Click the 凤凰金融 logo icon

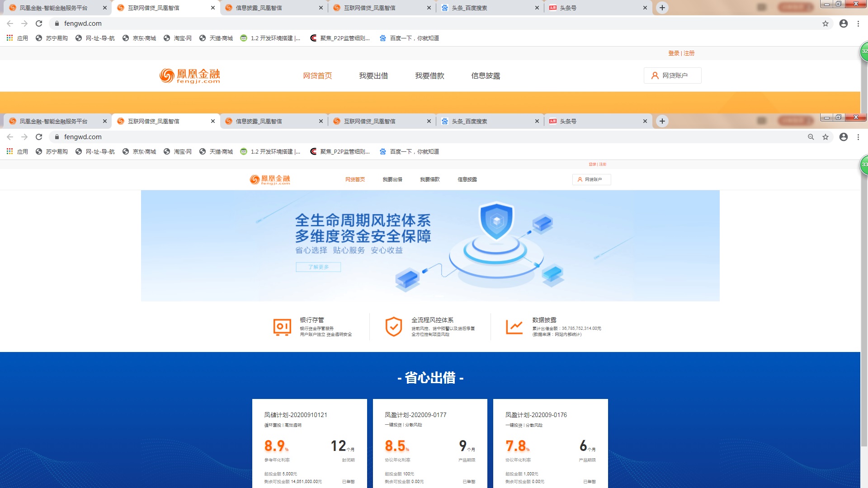[255, 179]
